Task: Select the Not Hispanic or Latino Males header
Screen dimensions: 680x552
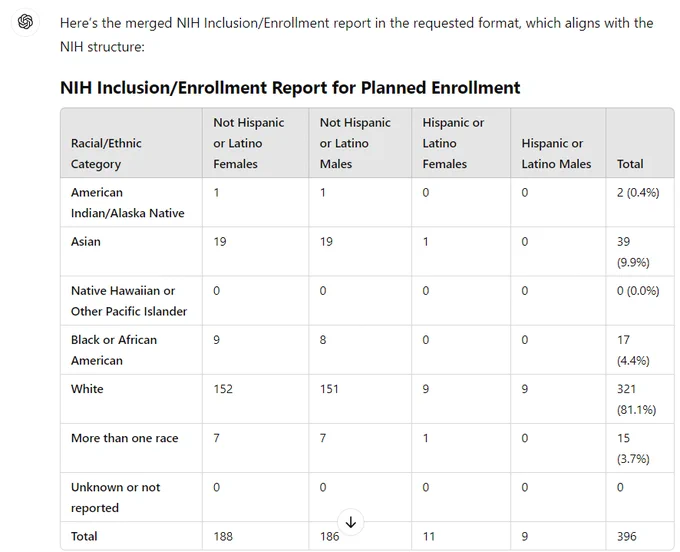Action: (355, 143)
